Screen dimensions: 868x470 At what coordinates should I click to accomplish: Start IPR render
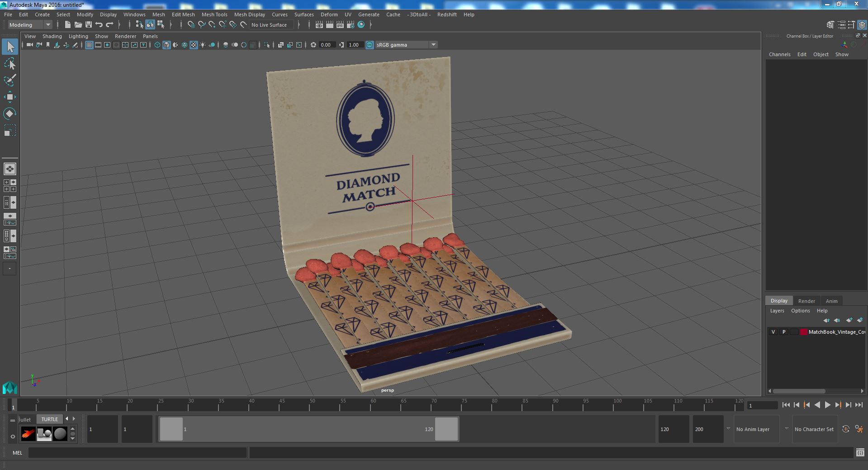[340, 25]
